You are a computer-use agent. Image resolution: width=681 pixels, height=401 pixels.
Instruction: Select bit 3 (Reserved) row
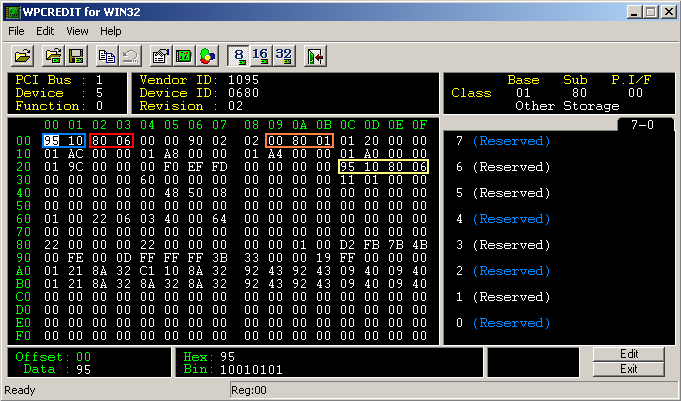pos(503,245)
